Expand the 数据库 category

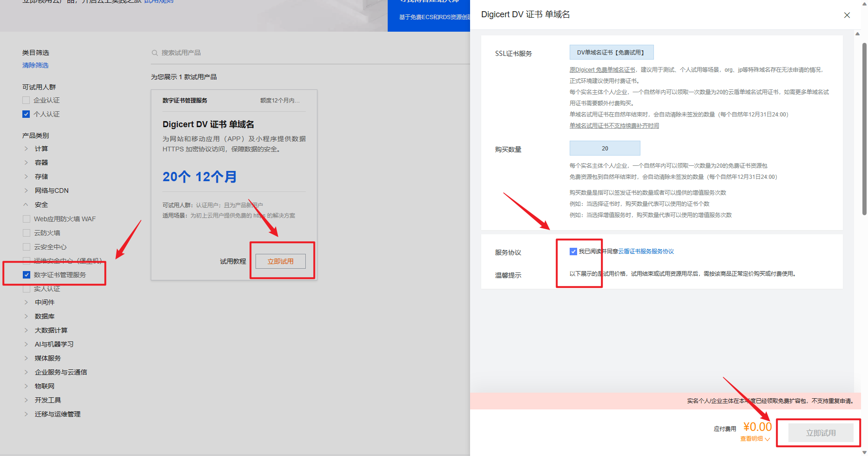[x=26, y=316]
